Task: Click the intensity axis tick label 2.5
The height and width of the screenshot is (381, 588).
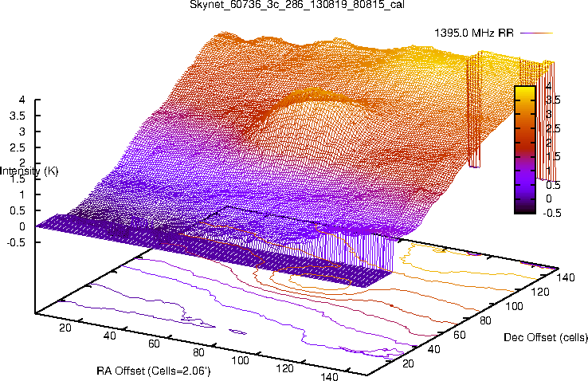Action: point(18,147)
